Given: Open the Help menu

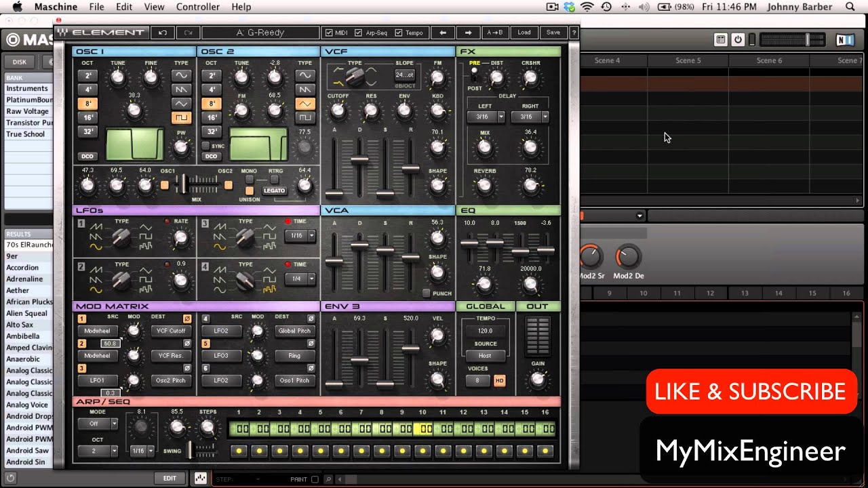Looking at the screenshot, I should point(241,7).
